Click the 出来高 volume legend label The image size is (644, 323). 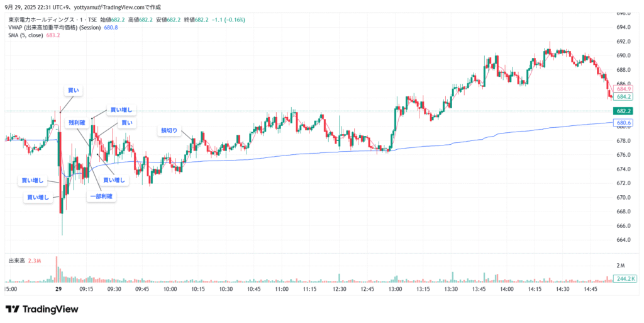[16, 261]
